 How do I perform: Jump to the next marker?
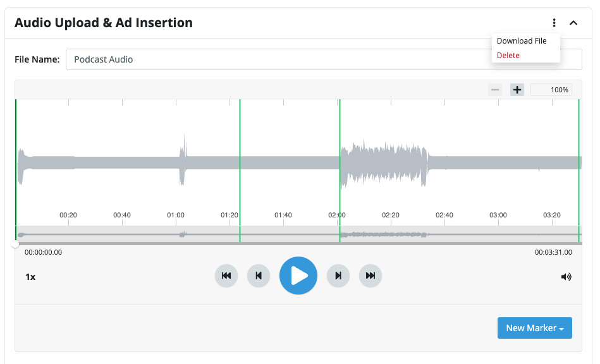pos(338,276)
